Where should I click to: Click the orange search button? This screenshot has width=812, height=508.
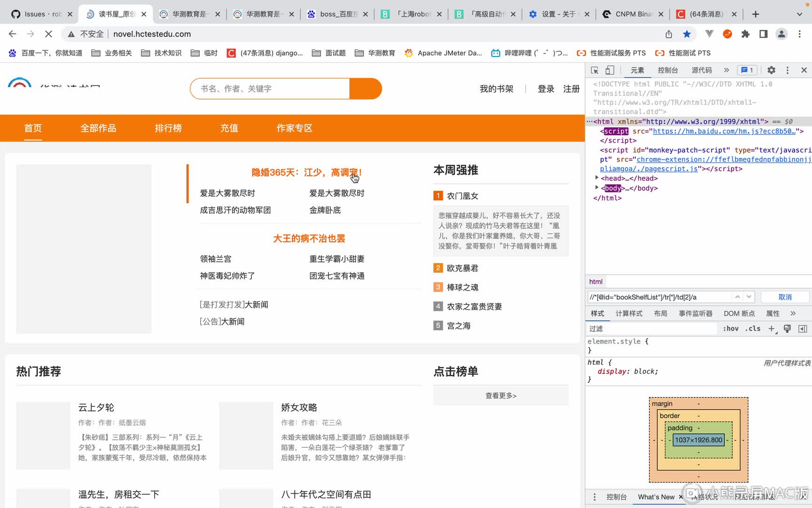click(x=366, y=88)
